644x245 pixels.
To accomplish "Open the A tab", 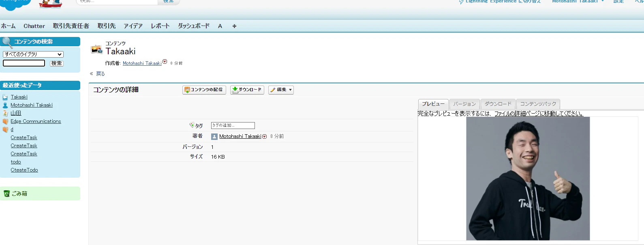I will 220,26.
